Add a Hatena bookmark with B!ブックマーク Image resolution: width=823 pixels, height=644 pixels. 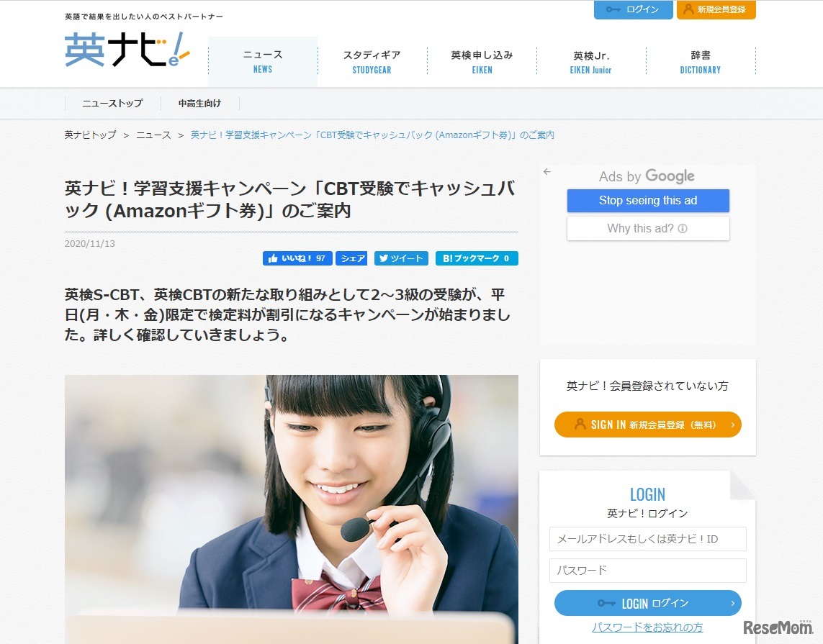(477, 258)
